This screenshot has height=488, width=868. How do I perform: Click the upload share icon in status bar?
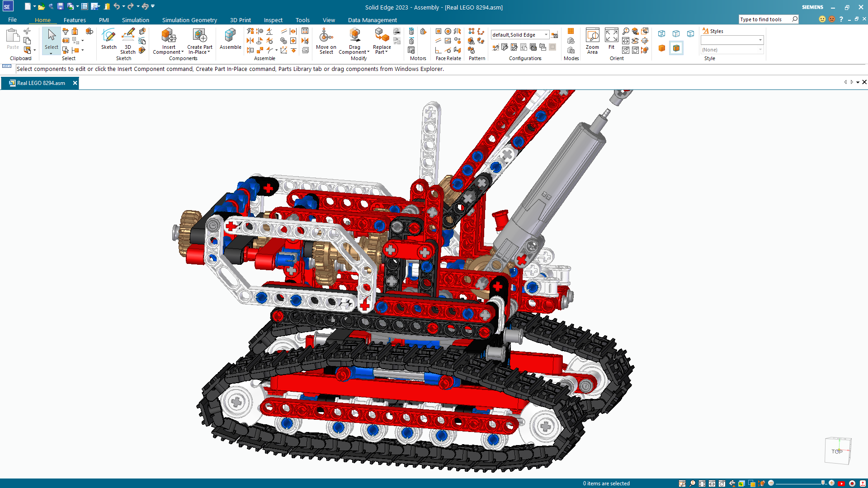click(x=863, y=483)
